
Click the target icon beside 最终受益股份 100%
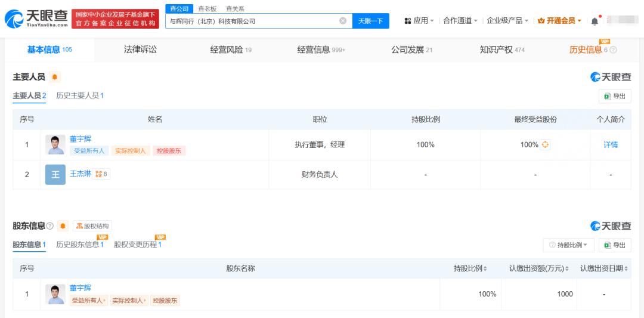(545, 144)
